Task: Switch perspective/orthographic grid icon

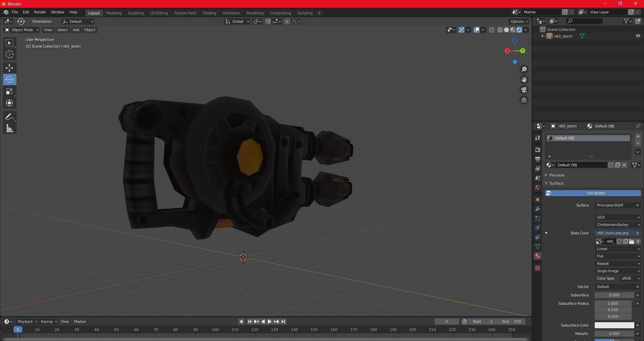Action: (524, 100)
